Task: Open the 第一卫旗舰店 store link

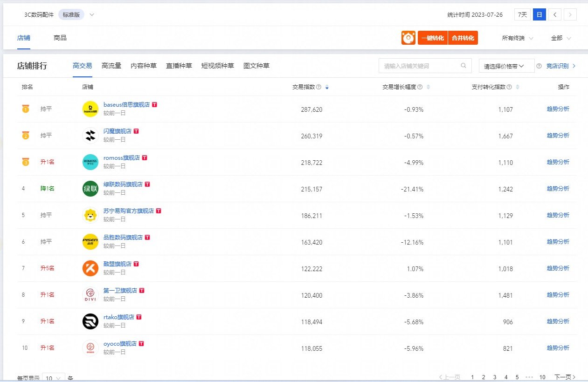Action: coord(120,291)
